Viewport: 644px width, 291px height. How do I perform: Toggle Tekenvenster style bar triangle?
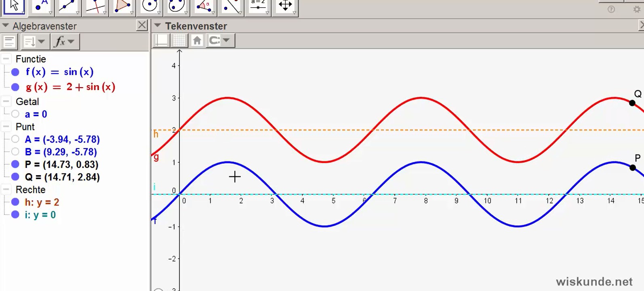[x=158, y=26]
